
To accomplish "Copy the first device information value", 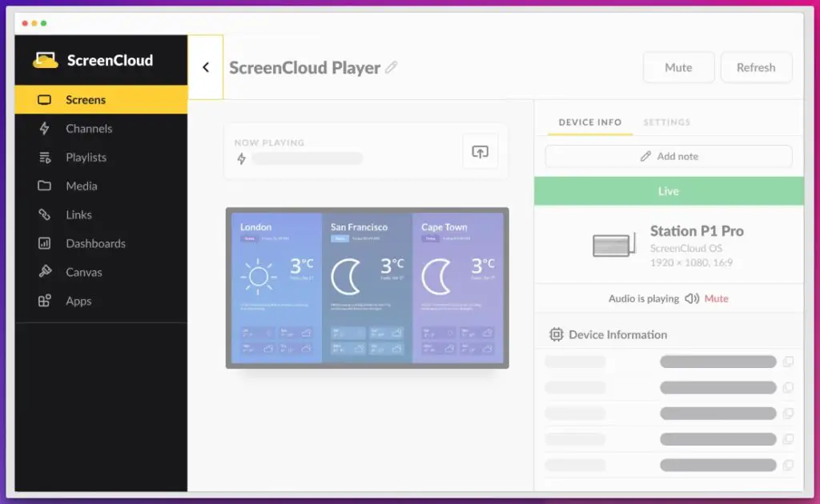I will pyautogui.click(x=788, y=362).
